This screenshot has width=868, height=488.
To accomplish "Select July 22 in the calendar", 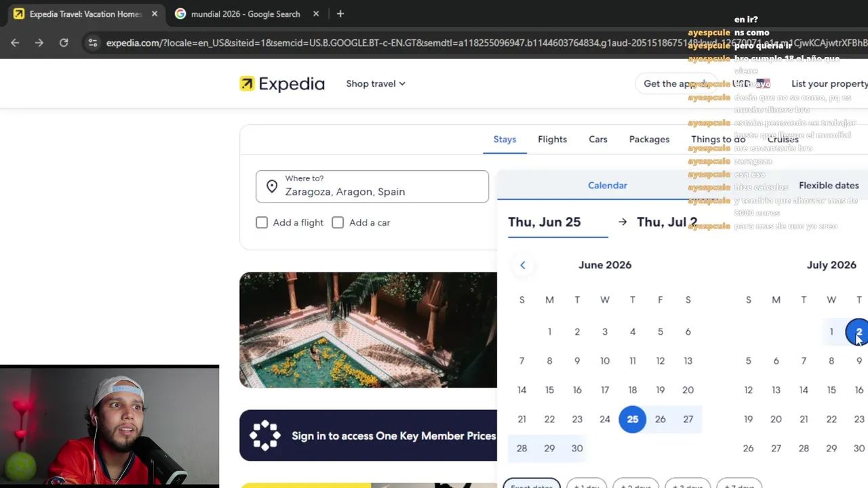I will (x=831, y=419).
